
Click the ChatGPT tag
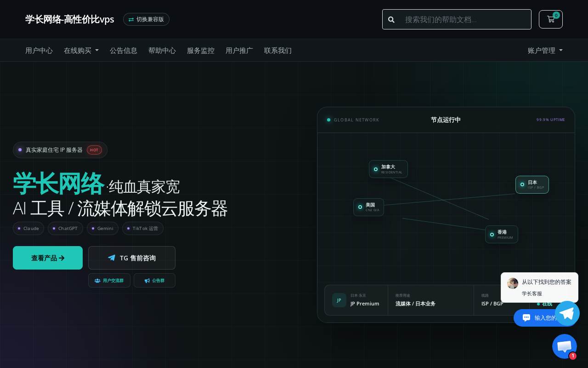65,229
